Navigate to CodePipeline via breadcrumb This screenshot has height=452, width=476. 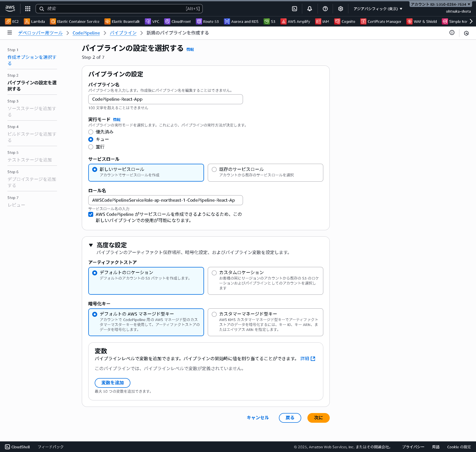(86, 33)
